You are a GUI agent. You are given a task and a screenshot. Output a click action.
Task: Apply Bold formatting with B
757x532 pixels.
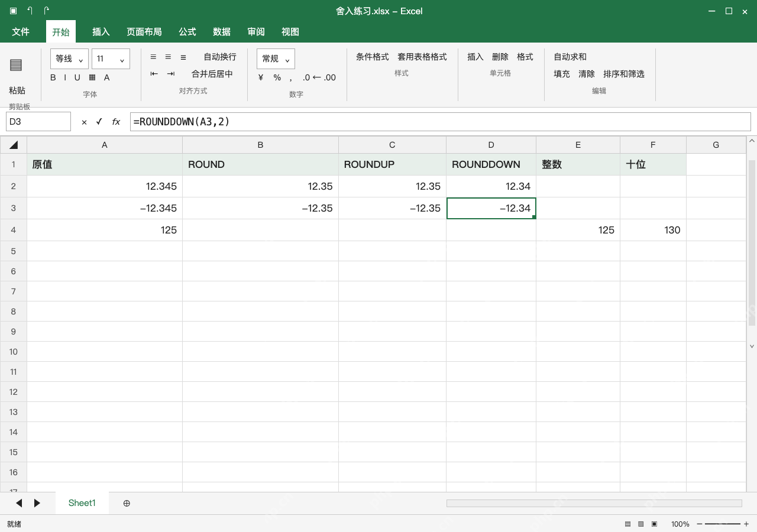click(53, 77)
